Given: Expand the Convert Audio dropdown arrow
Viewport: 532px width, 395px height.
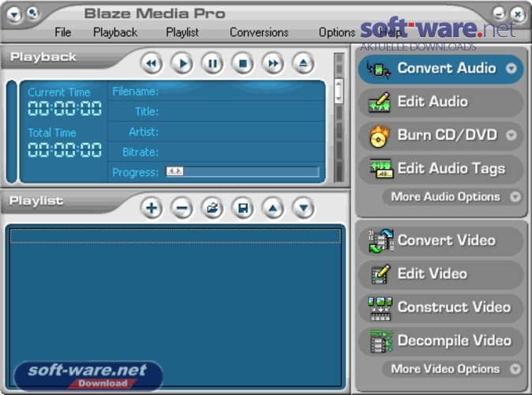Looking at the screenshot, I should click(511, 69).
